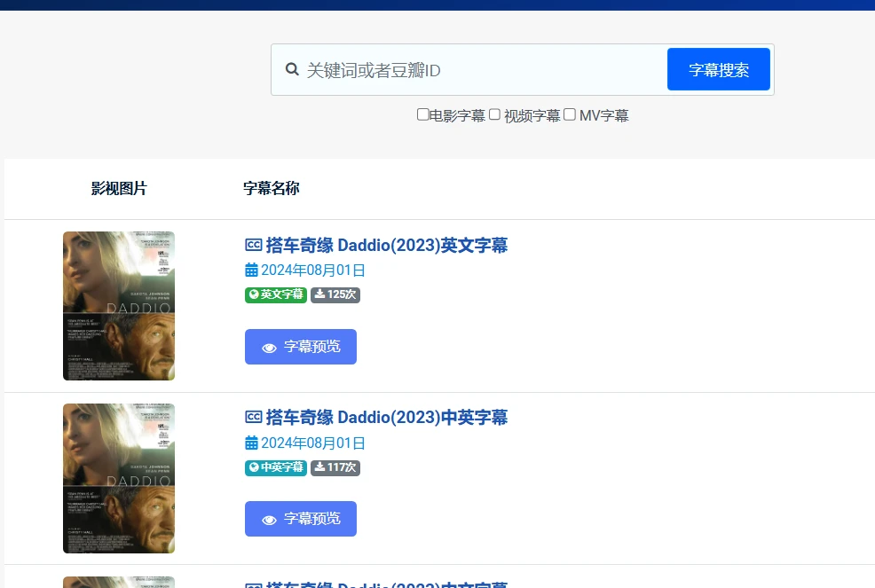
Task: Click calendar icon in the 英文字幕 entry
Action: [x=251, y=270]
